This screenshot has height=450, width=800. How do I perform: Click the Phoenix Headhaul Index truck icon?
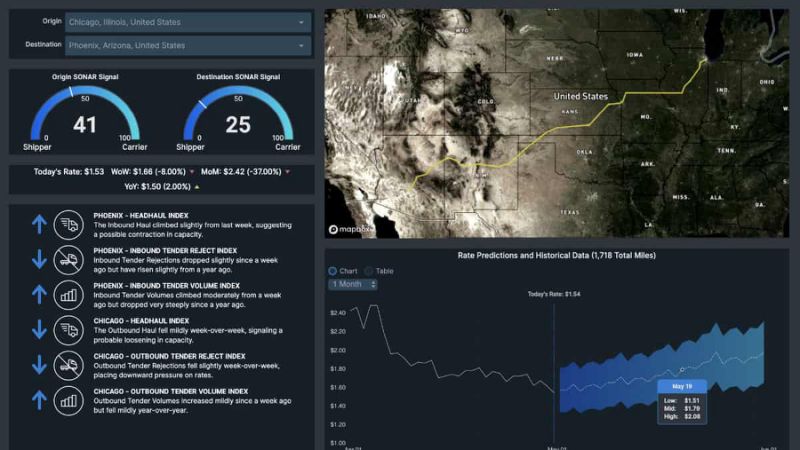tap(68, 223)
